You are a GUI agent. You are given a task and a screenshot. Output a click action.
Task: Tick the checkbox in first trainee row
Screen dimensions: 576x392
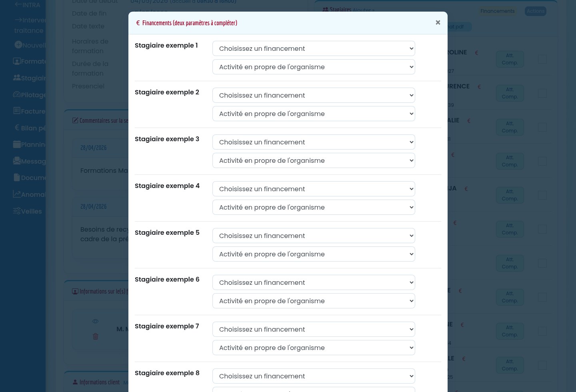(542, 59)
